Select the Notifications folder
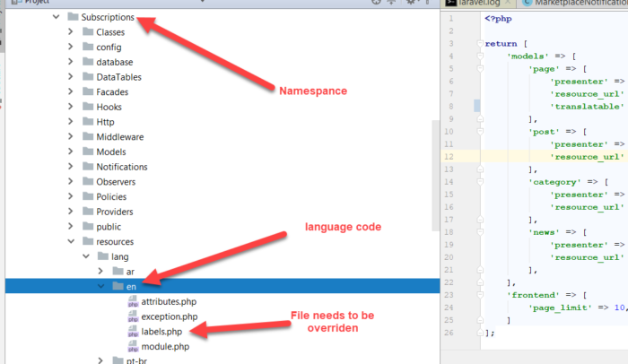This screenshot has width=628, height=364. click(122, 167)
